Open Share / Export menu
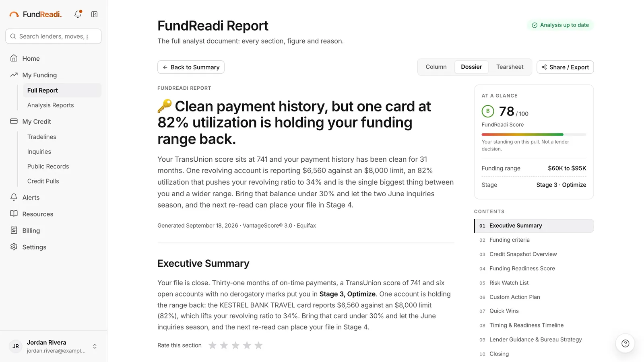This screenshot has width=644, height=362. point(565,67)
